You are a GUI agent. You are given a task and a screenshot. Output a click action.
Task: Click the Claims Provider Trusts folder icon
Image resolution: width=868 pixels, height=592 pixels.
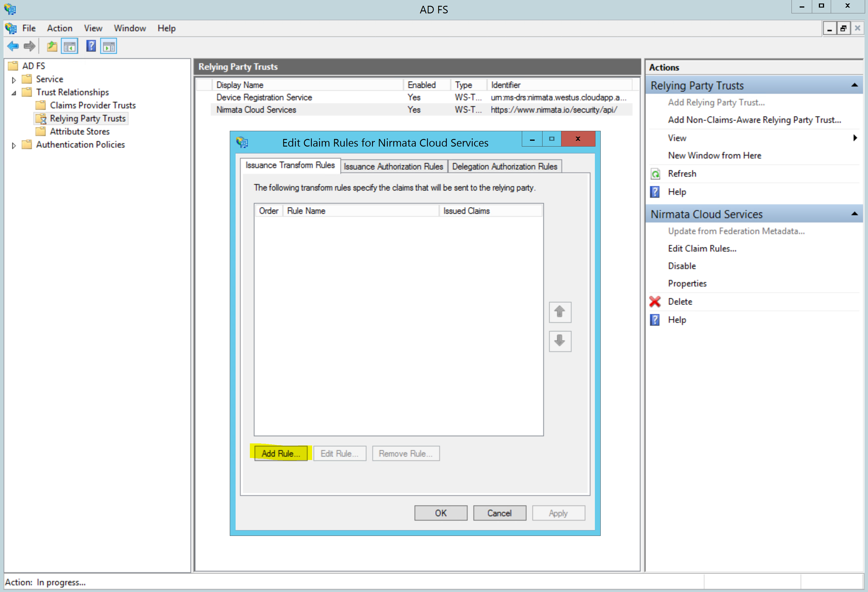pos(41,105)
